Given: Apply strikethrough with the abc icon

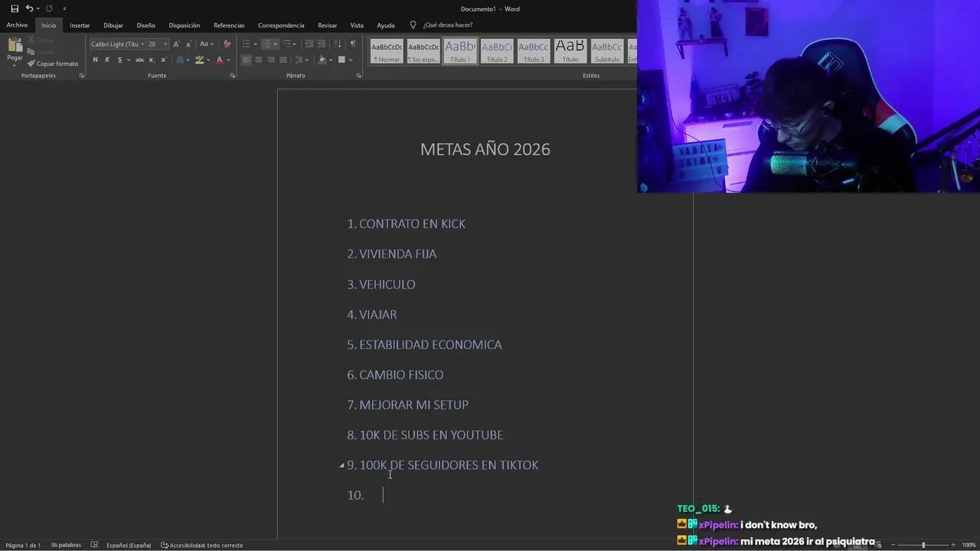Looking at the screenshot, I should coord(139,60).
